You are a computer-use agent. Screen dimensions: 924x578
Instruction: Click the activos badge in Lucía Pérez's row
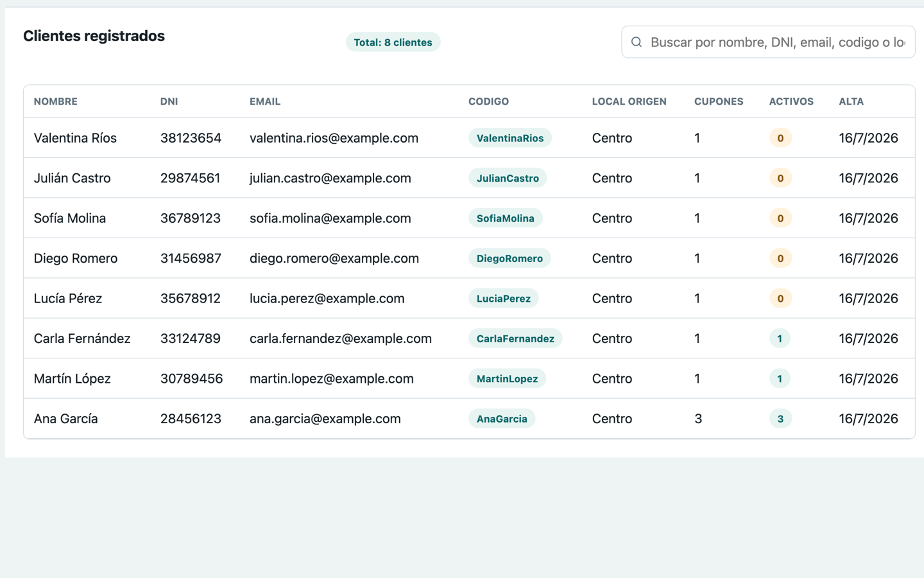point(780,299)
